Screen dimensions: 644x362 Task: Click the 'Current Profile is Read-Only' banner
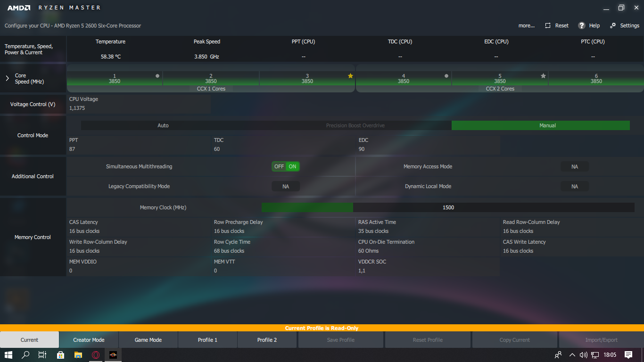click(322, 328)
